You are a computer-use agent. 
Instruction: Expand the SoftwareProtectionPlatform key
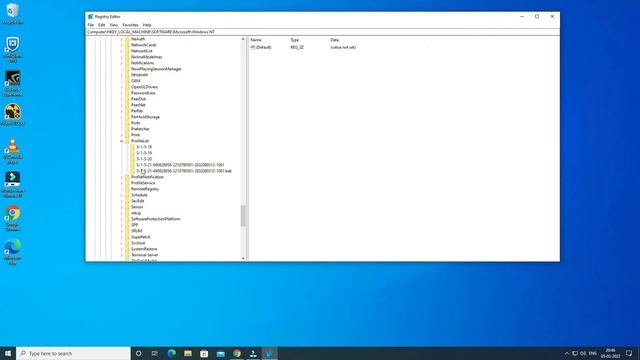122,219
